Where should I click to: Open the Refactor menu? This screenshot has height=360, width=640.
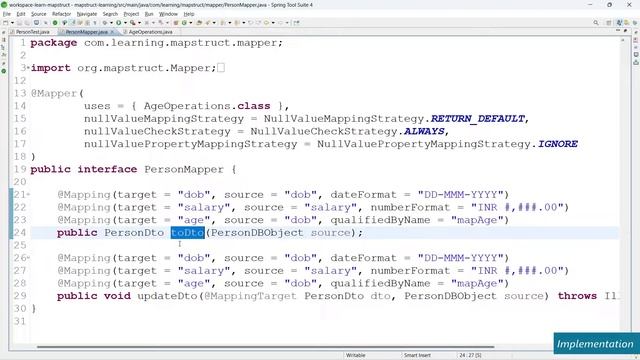click(62, 14)
